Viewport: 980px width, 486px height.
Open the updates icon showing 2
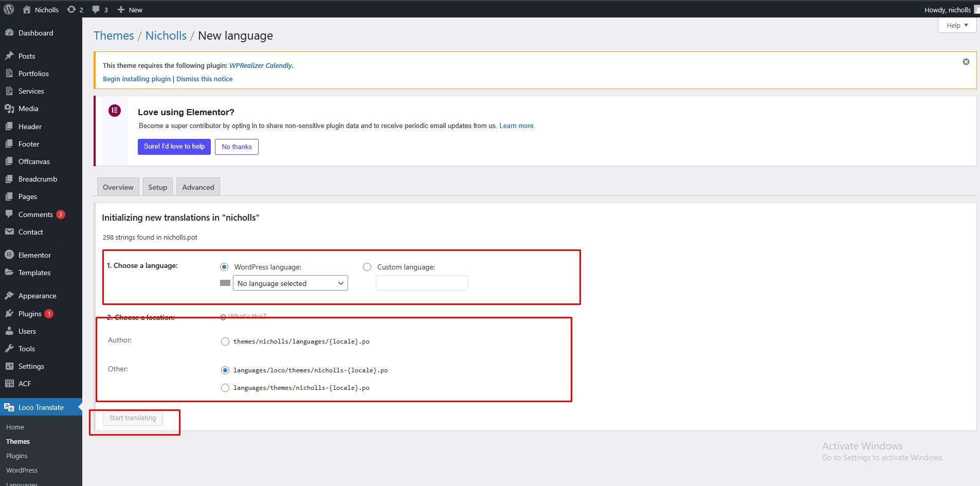pos(71,9)
